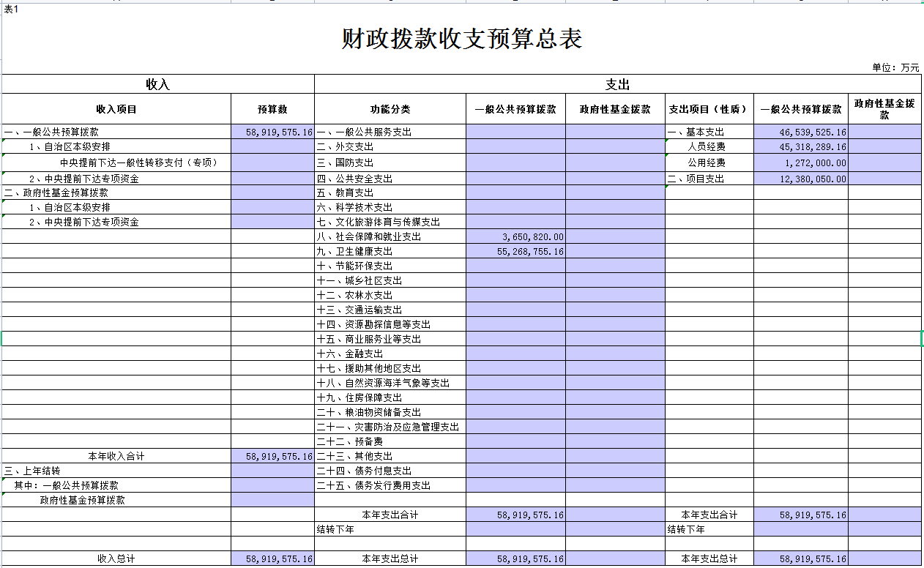Click the 预算数 column header
Viewport: 924px width, 568px height.
click(x=272, y=109)
